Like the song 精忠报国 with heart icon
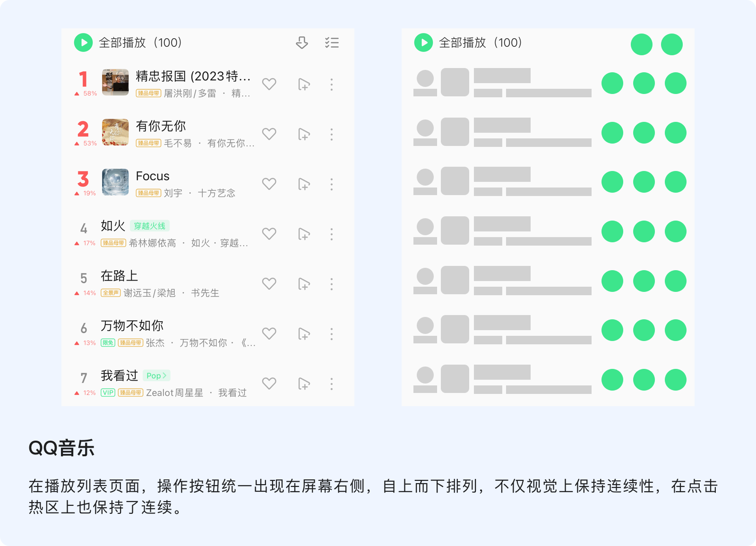 tap(269, 84)
